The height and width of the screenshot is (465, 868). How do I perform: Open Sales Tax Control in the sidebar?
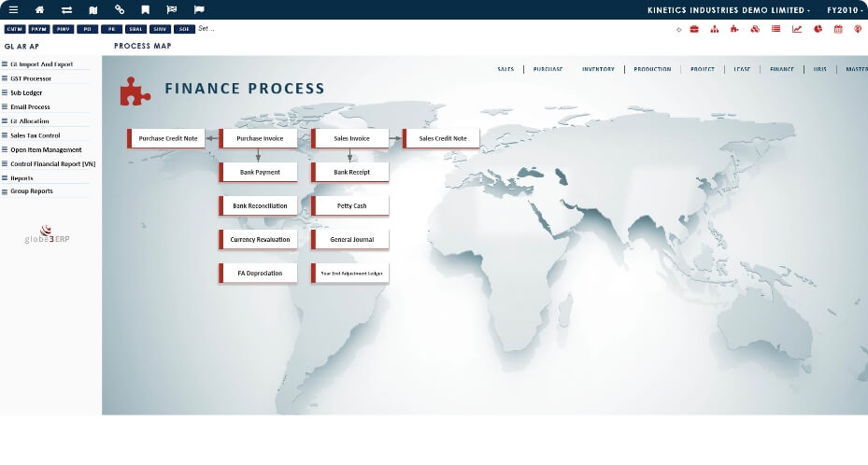click(35, 135)
